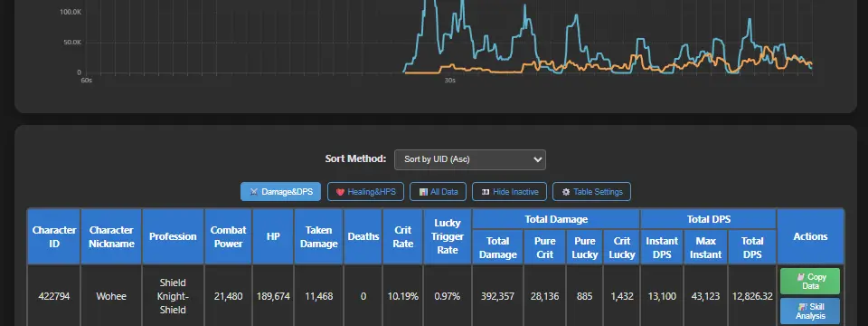Viewport: 868px width, 326px height.
Task: Click the Max Instant column header
Action: pos(705,247)
